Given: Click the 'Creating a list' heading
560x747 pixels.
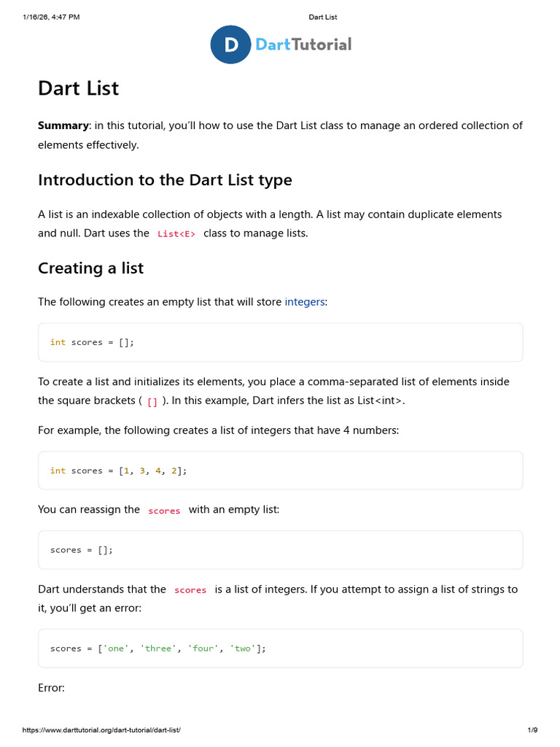Looking at the screenshot, I should point(91,268).
